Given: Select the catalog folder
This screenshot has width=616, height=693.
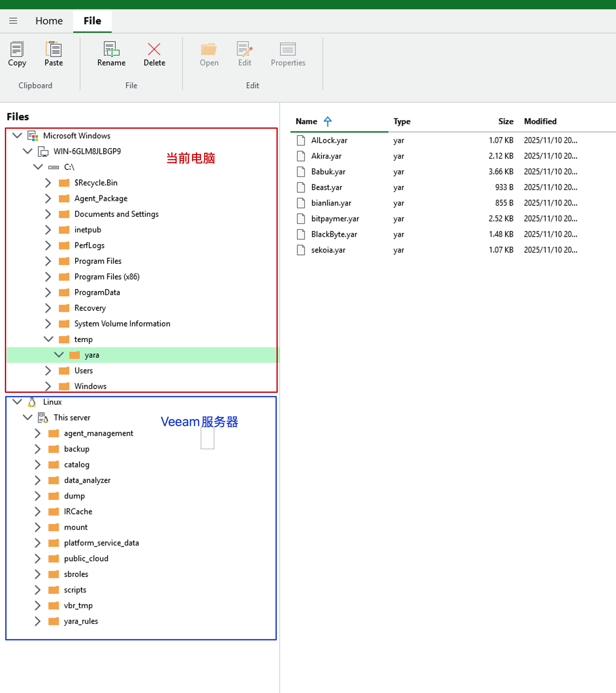Looking at the screenshot, I should [x=77, y=465].
